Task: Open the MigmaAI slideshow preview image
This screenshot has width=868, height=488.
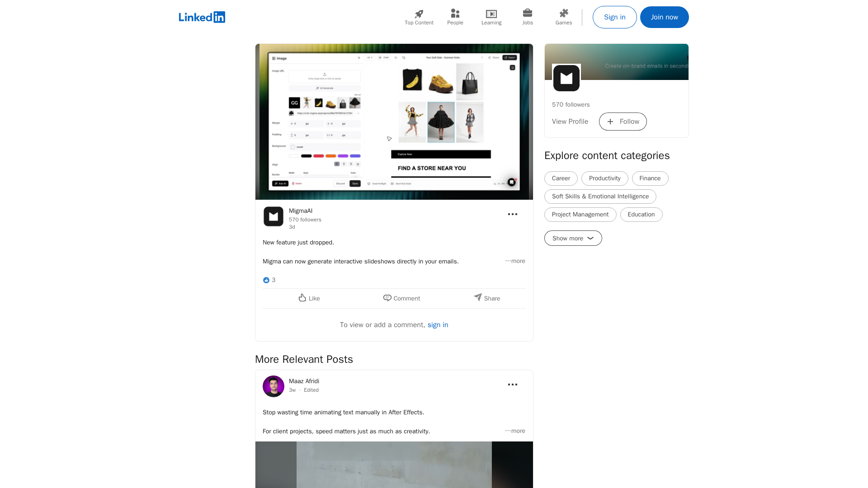Action: pos(394,122)
